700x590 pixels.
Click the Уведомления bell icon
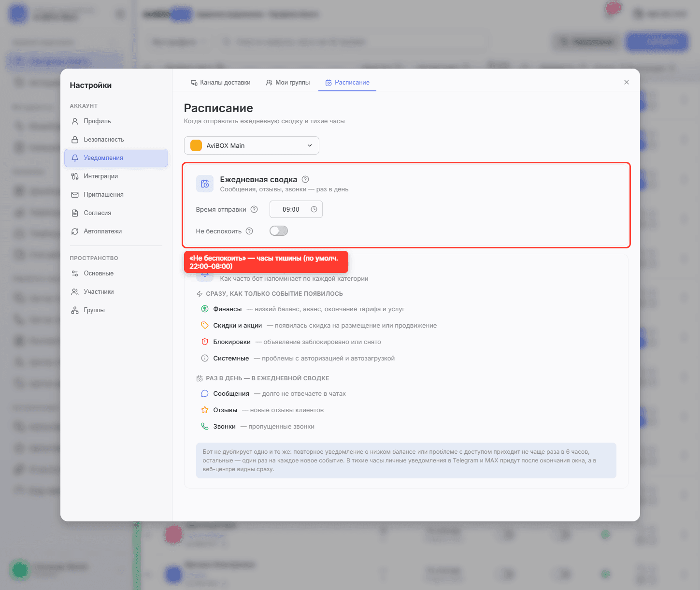[x=75, y=158]
